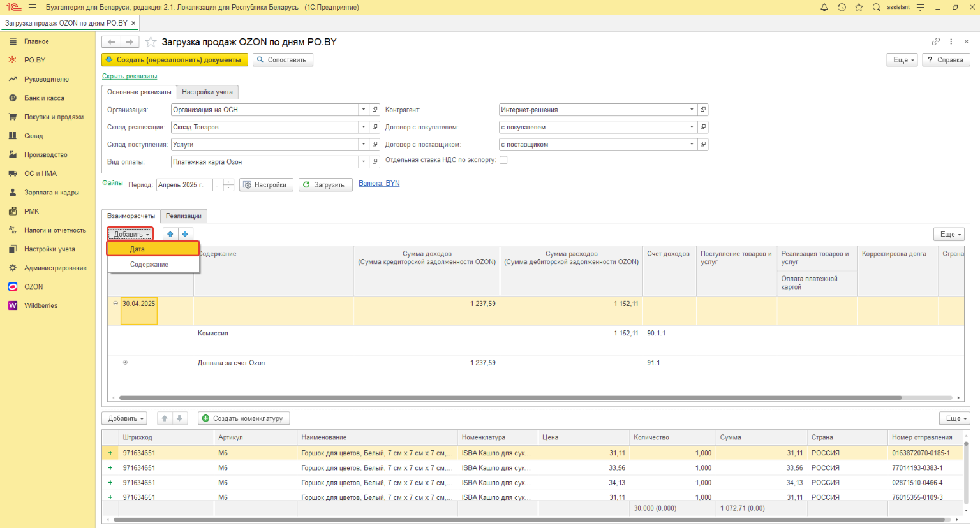Viewport: 980px width, 528px height.
Task: Open Контрагент item link button
Action: point(703,110)
